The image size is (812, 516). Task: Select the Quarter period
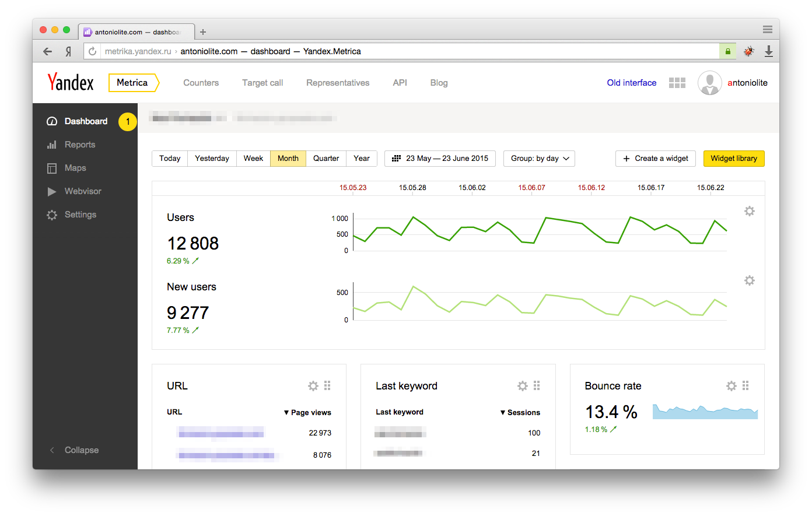pos(326,159)
